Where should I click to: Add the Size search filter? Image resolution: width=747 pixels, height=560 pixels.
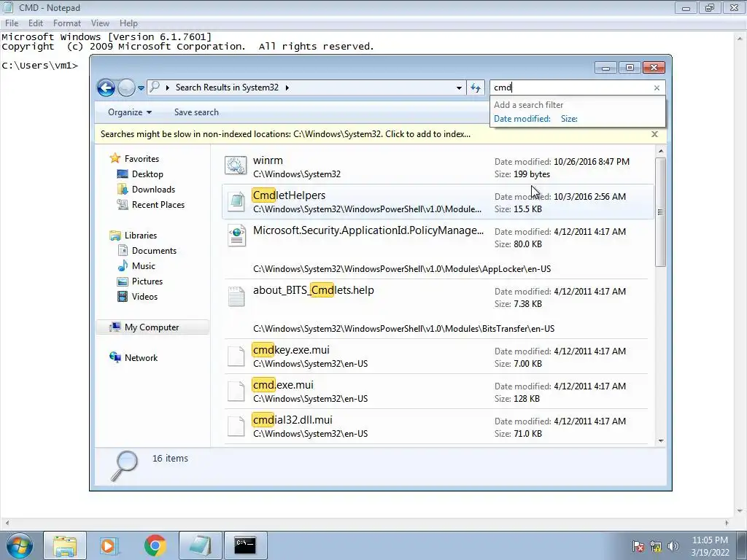click(569, 119)
